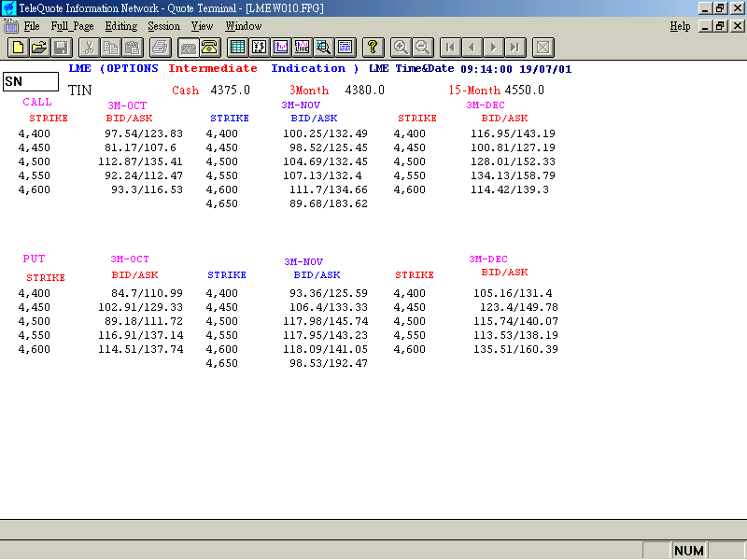Click the currency exchange symbols icon
Image resolution: width=747 pixels, height=560 pixels.
[260, 48]
